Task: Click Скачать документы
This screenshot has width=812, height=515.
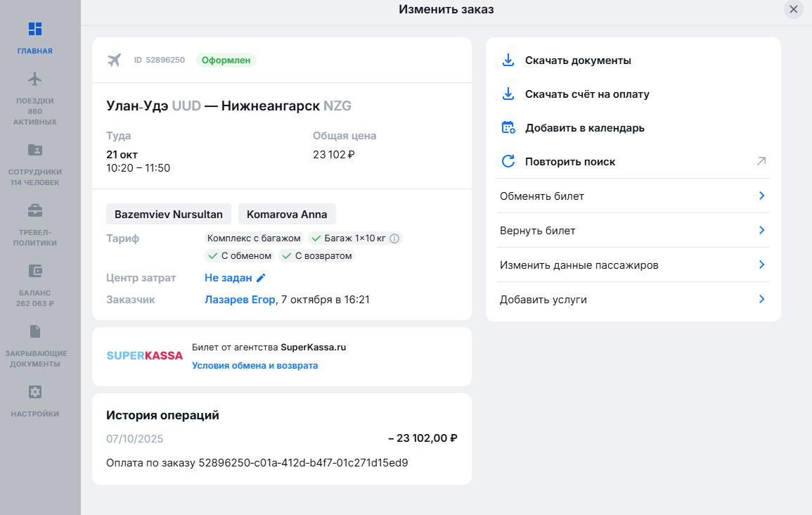Action: [577, 61]
